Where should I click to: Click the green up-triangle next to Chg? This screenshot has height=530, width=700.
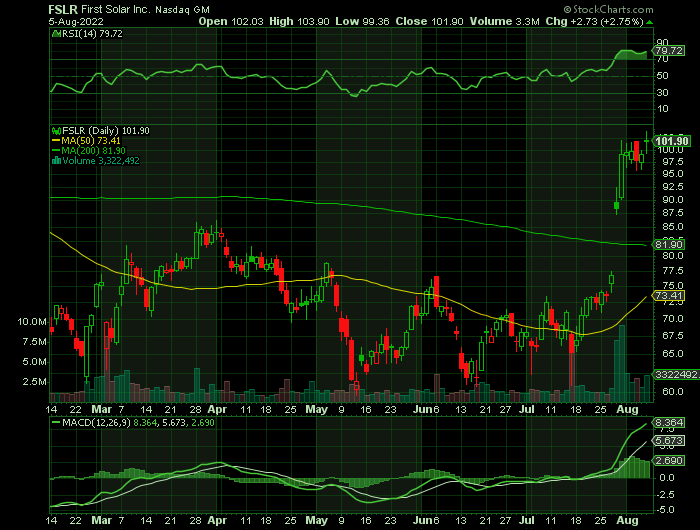coord(650,22)
